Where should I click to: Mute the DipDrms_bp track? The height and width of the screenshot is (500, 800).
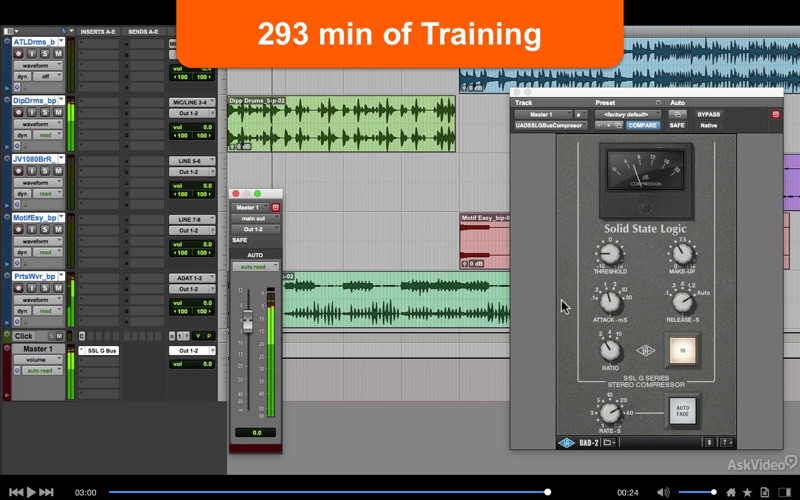58,112
